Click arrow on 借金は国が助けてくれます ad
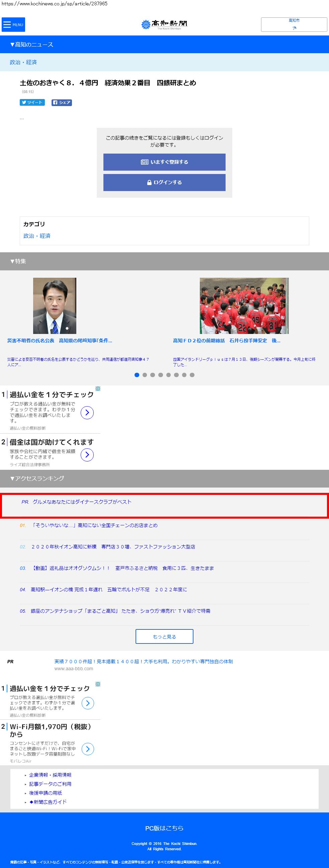 click(87, 455)
